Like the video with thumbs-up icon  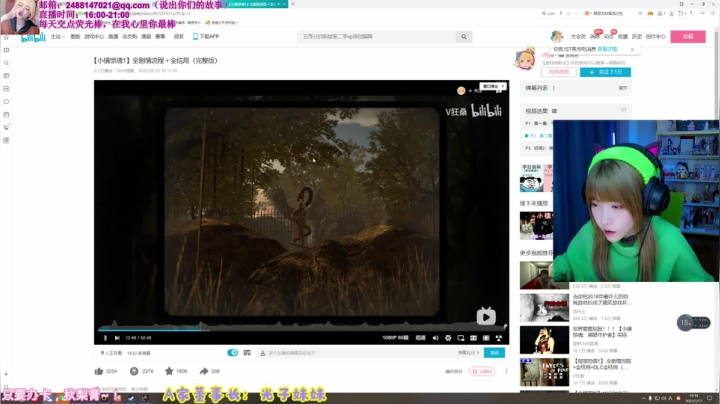click(99, 371)
